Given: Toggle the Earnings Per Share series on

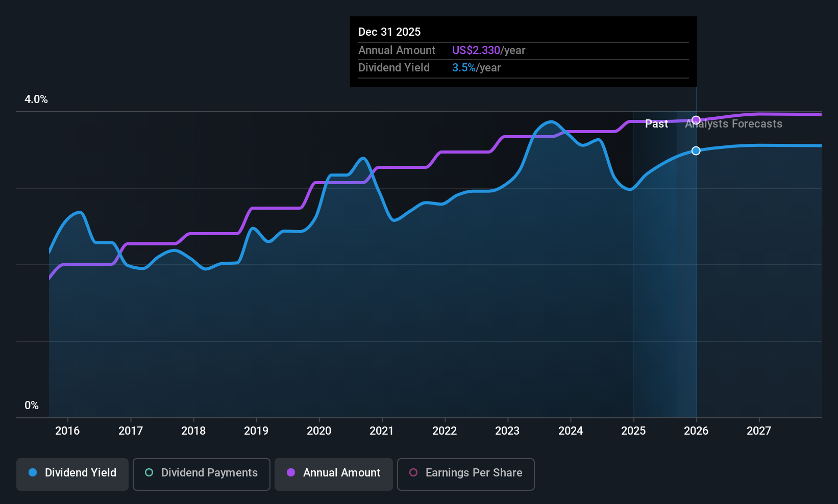Looking at the screenshot, I should tap(465, 474).
